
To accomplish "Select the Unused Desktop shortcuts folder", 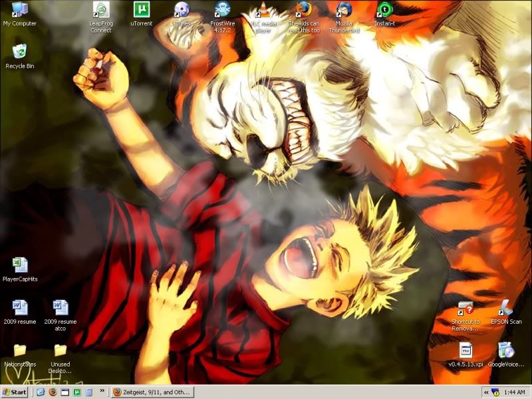I will pyautogui.click(x=61, y=358).
